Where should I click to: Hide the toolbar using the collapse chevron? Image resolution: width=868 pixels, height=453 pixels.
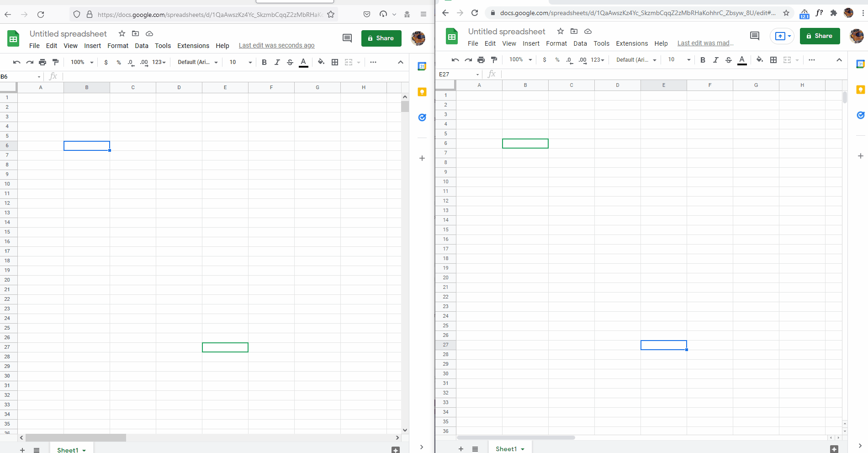pyautogui.click(x=401, y=62)
